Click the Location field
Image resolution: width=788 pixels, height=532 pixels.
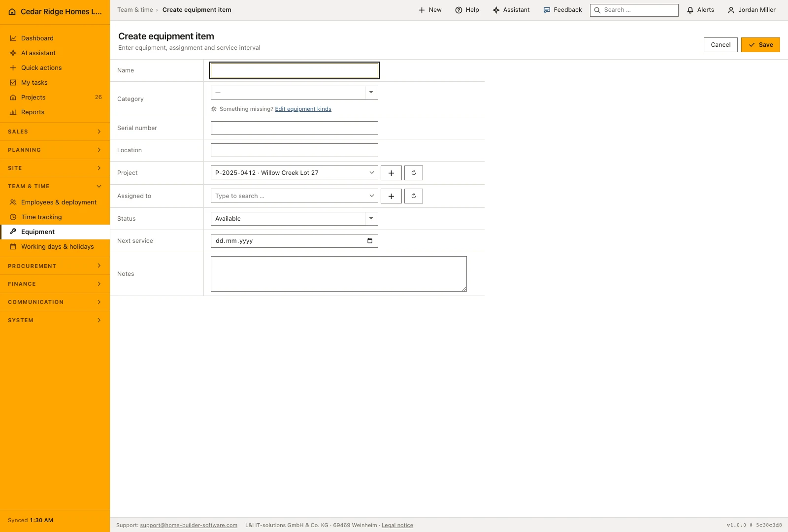tap(295, 150)
